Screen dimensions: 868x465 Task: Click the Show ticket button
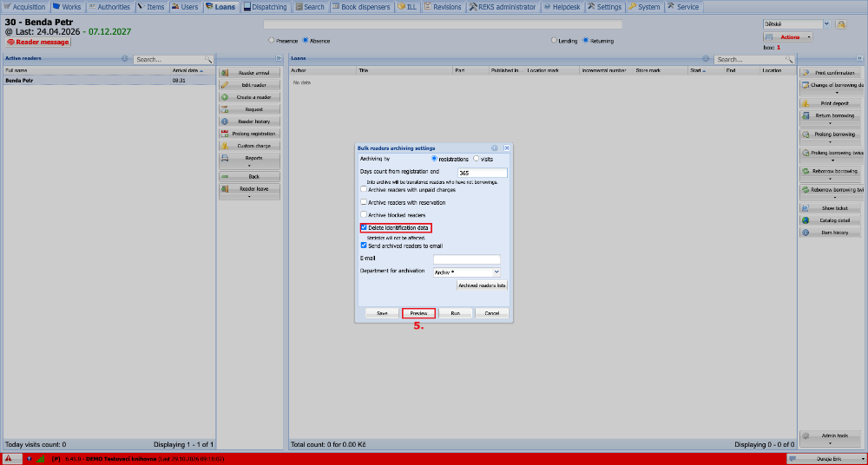[831, 208]
